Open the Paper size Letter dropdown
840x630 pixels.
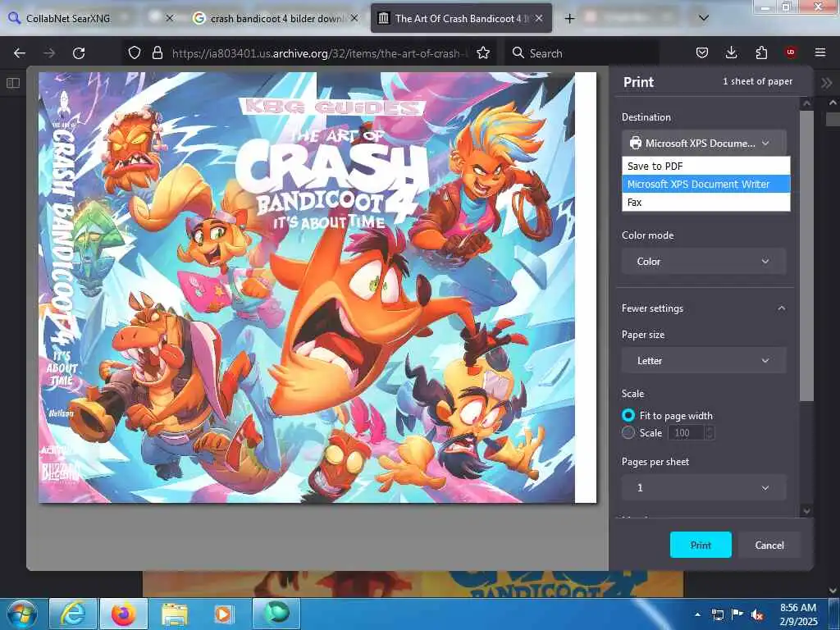coord(704,361)
